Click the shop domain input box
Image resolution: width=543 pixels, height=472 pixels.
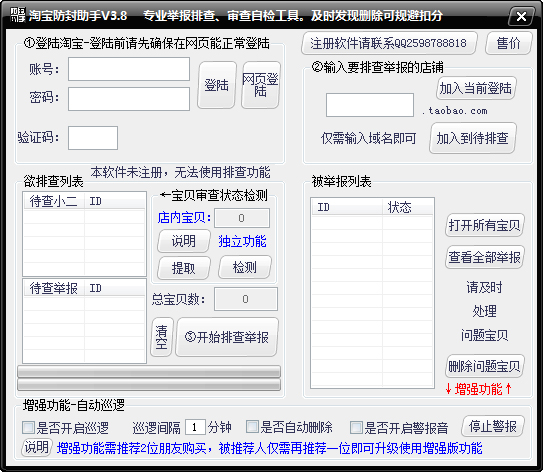tap(370, 105)
